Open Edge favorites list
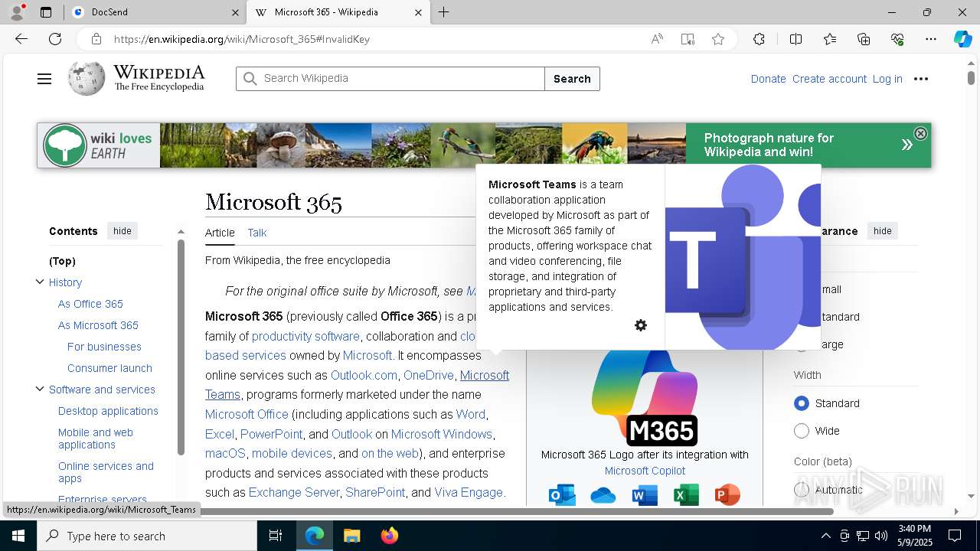Screen dimensions: 980x551 pos(830,39)
